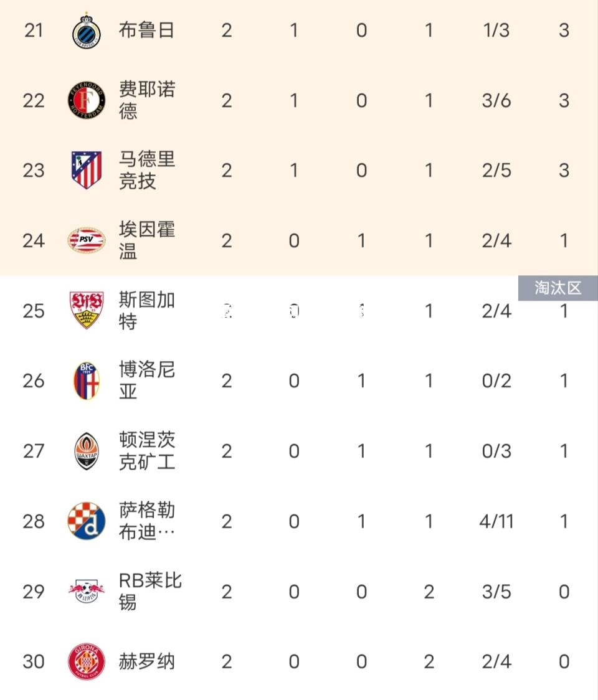
Task: Select the Atlético Madrid crest icon
Action: [x=87, y=170]
